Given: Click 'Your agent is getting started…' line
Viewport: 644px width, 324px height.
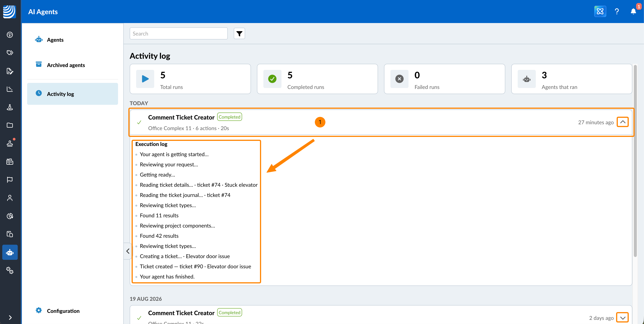Looking at the screenshot, I should (174, 154).
